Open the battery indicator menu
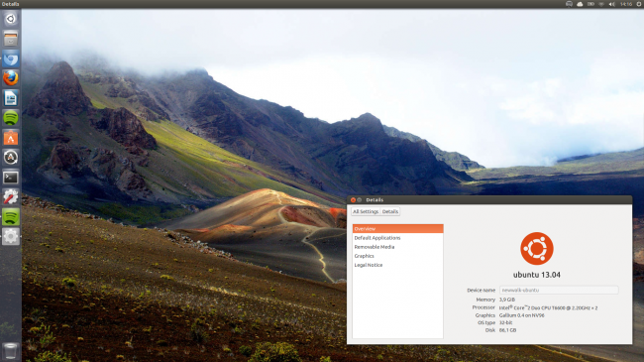Image resolution: width=644 pixels, height=362 pixels. click(x=590, y=4)
